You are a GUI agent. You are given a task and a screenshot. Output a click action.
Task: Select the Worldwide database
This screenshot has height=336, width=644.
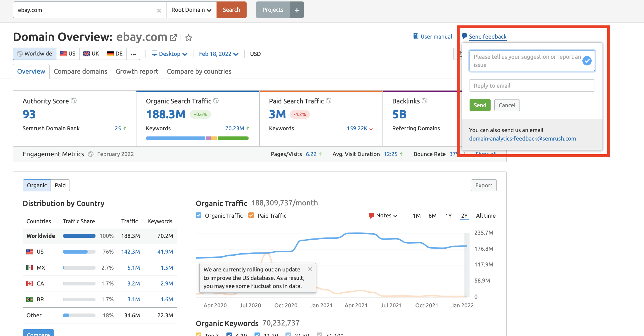click(34, 54)
